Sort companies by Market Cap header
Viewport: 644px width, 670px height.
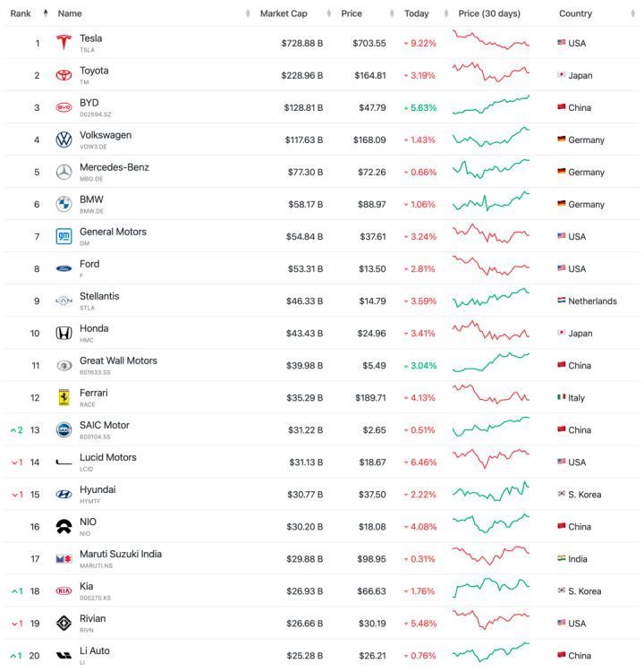[284, 13]
